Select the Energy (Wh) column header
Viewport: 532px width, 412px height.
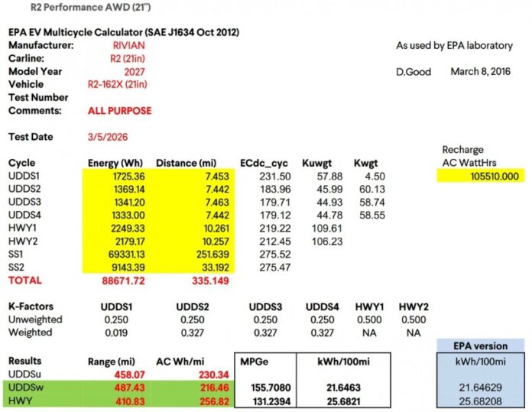click(115, 164)
